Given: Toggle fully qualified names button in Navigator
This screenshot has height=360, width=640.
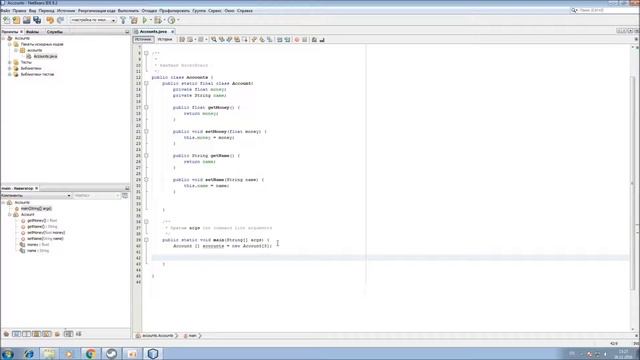Looking at the screenshot, I should [x=57, y=334].
